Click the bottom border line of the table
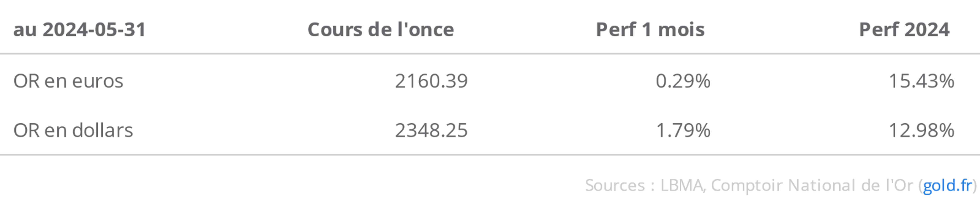This screenshot has height=204, width=980. [x=490, y=155]
